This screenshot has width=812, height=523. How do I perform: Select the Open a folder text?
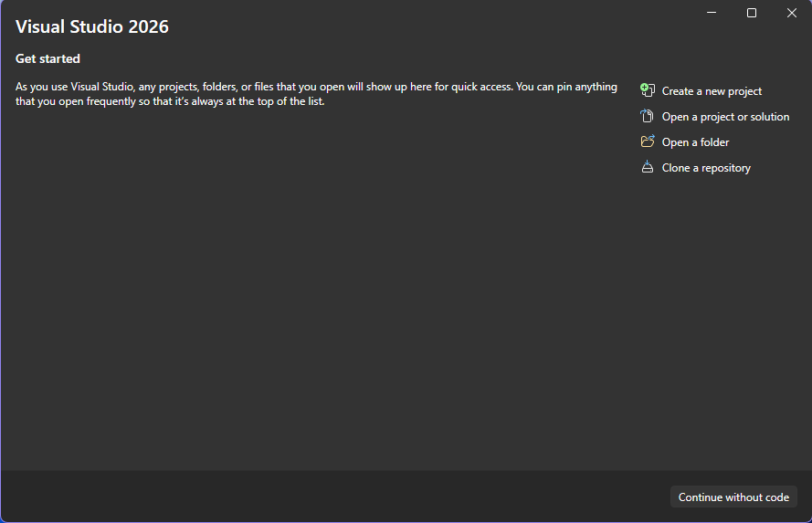click(695, 142)
